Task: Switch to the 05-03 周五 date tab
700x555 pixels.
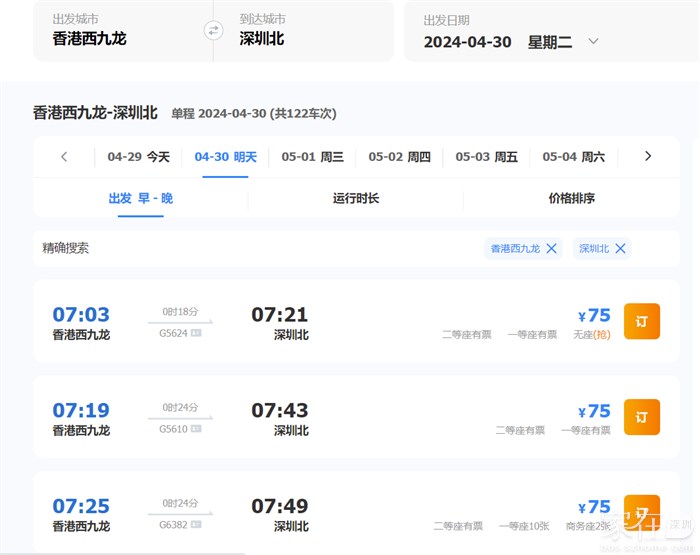Action: 486,157
